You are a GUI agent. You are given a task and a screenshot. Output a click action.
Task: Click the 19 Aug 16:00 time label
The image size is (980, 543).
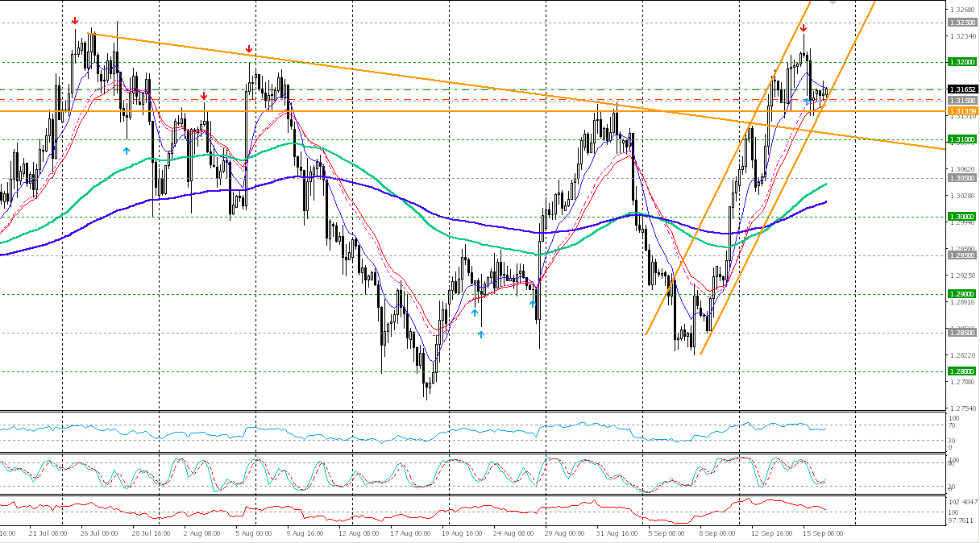pos(462,533)
